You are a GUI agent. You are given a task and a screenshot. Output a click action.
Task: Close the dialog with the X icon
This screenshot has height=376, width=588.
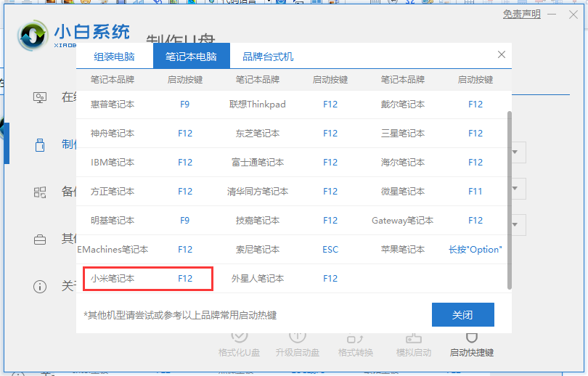coord(501,54)
